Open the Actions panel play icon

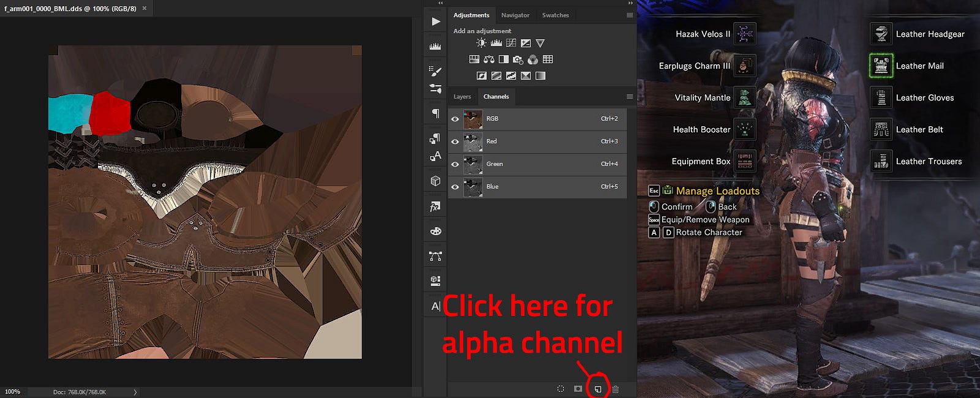pos(435,21)
